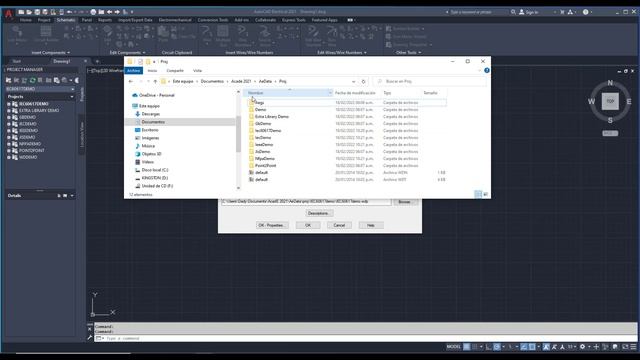Open the Archivo tab in Explorer

tap(133, 71)
